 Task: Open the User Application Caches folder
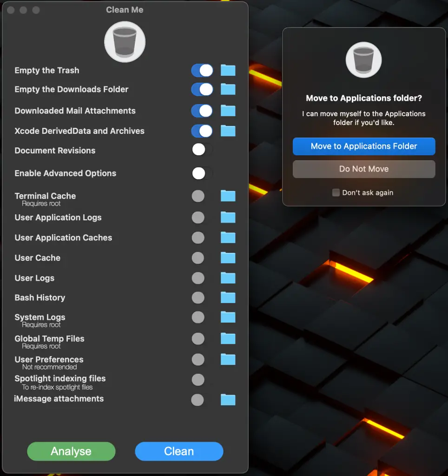tap(228, 238)
